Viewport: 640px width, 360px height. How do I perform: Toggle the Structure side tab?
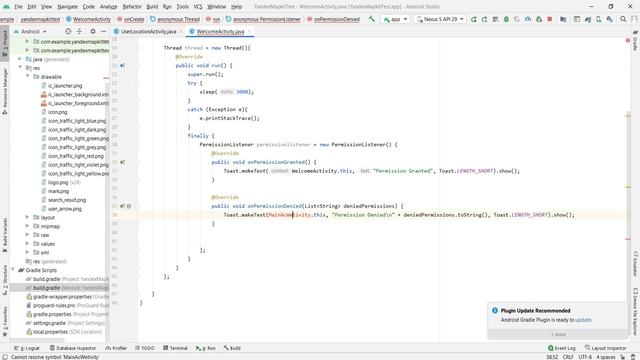[4, 280]
